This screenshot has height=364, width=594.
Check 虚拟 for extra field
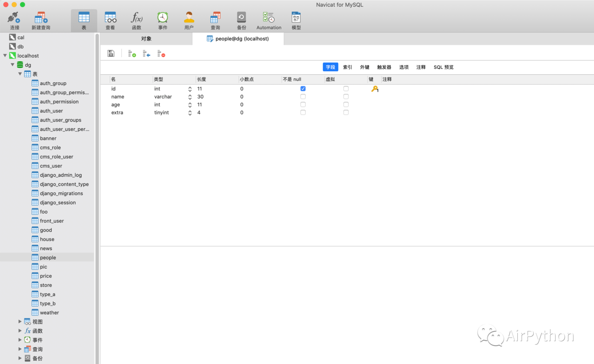coord(346,113)
